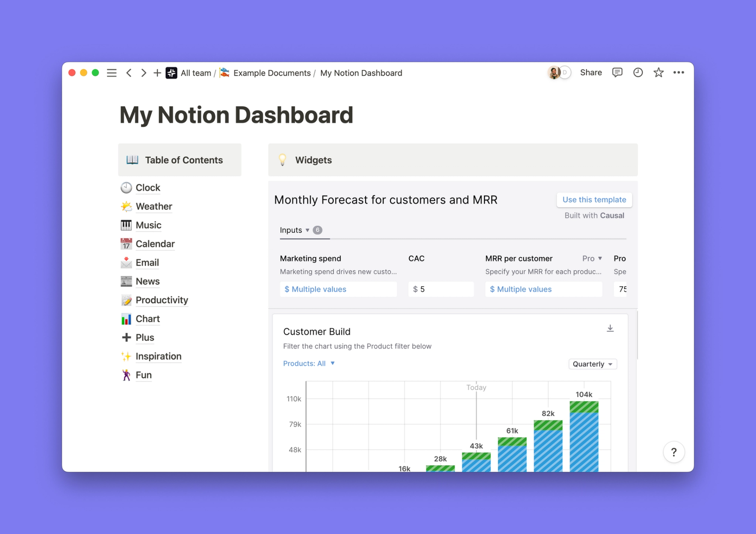Open the Clock page link
756x534 pixels.
coord(148,188)
